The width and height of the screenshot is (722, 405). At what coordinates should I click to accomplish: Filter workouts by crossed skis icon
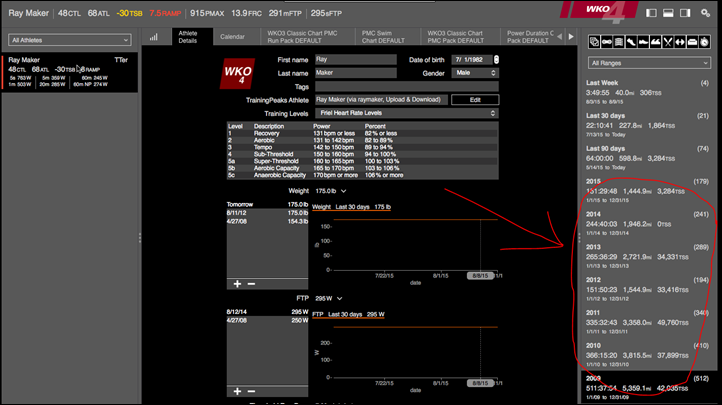tap(668, 42)
